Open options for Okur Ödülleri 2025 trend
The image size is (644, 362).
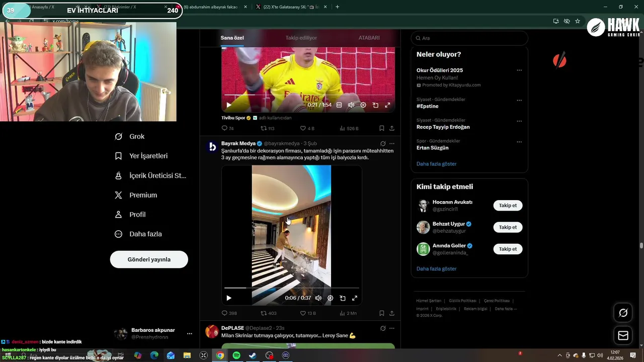coord(519,70)
